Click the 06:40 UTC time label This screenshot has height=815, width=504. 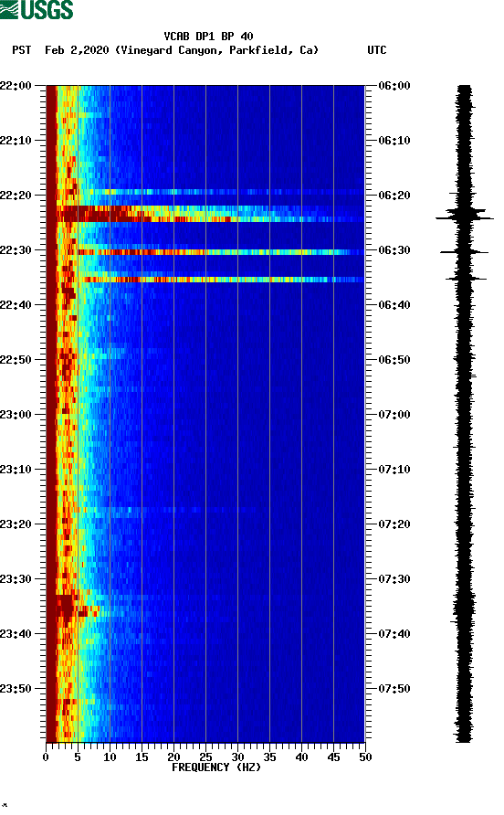coord(394,304)
